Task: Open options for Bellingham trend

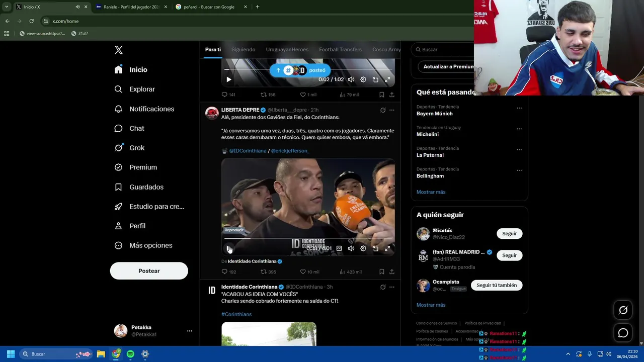Action: (x=519, y=170)
